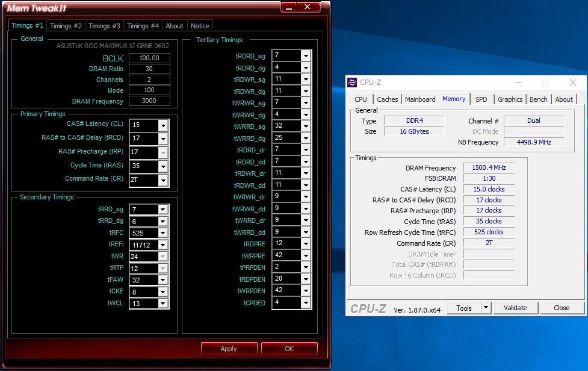The image size is (588, 371).
Task: Click the ASUSTeK ROG MAXIMUS XI GENE 0602 text
Action: (113, 46)
